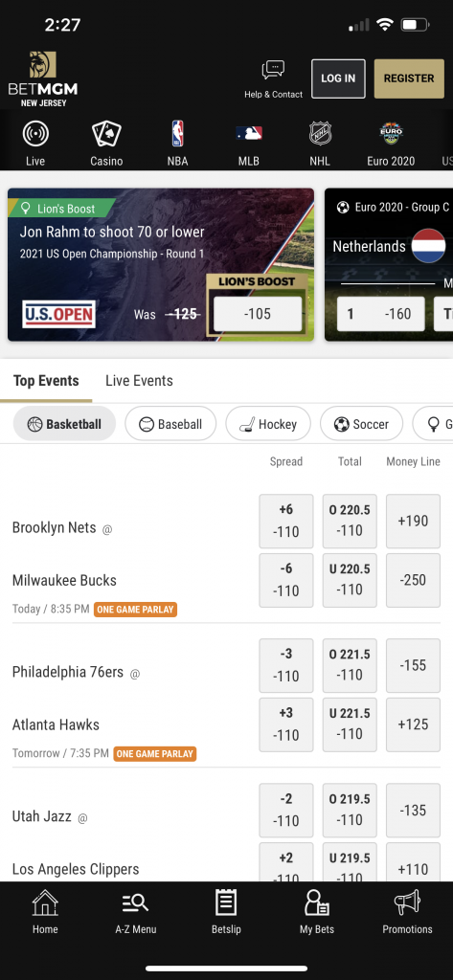
Task: Open the Live section icon
Action: pos(35,134)
